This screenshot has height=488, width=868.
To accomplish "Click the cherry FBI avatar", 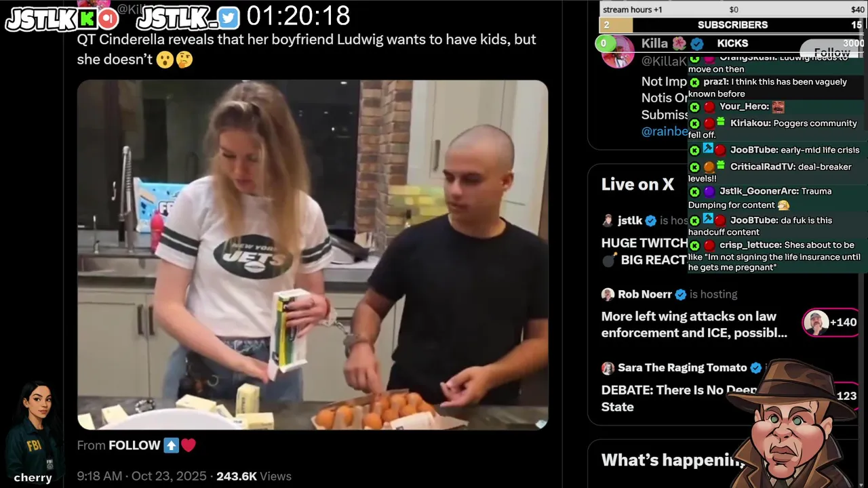I will click(x=32, y=426).
